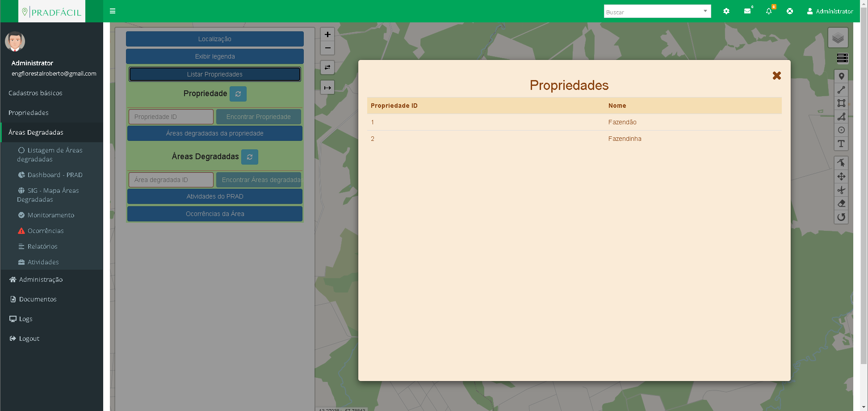Zoom in on the map
Screen dimensions: 868x411
(x=327, y=34)
